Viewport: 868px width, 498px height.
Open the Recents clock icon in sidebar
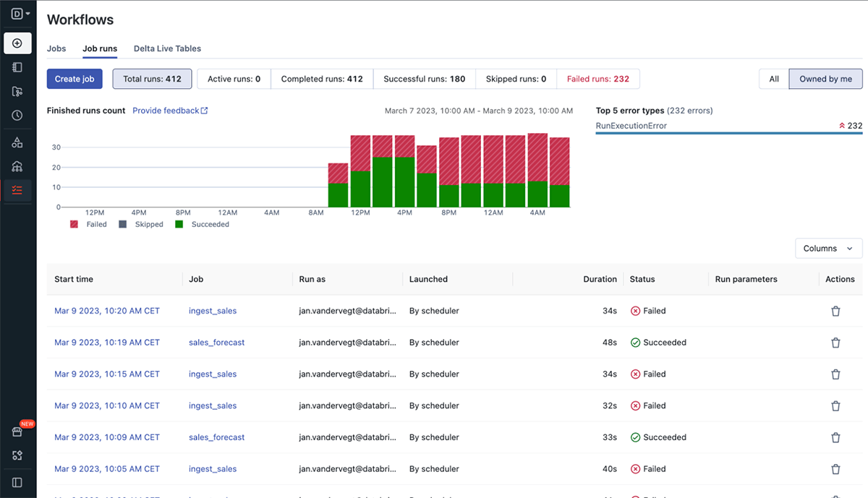[x=17, y=116]
